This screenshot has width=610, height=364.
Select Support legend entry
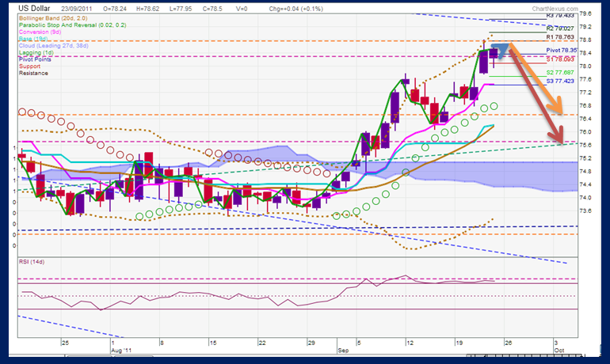point(29,66)
